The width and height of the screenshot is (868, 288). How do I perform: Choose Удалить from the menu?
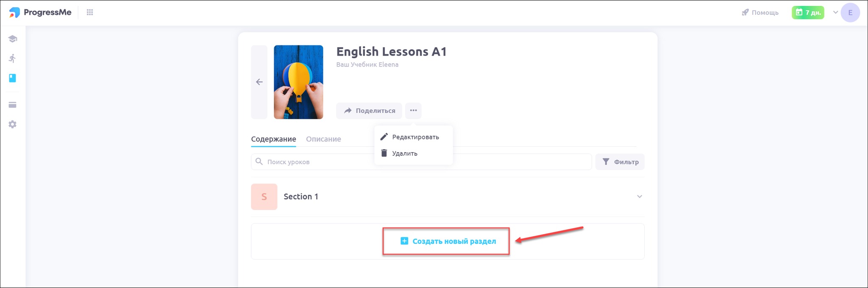[404, 154]
